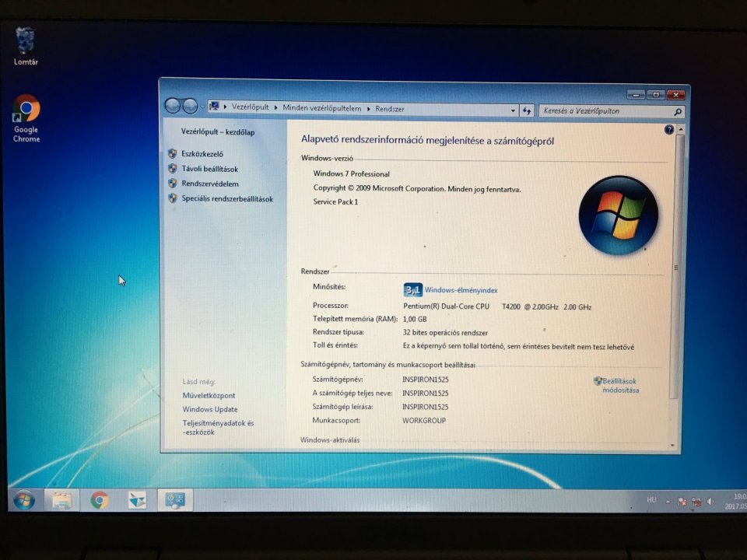747x560 pixels.
Task: Minimize the Rendszer window
Action: click(x=636, y=95)
